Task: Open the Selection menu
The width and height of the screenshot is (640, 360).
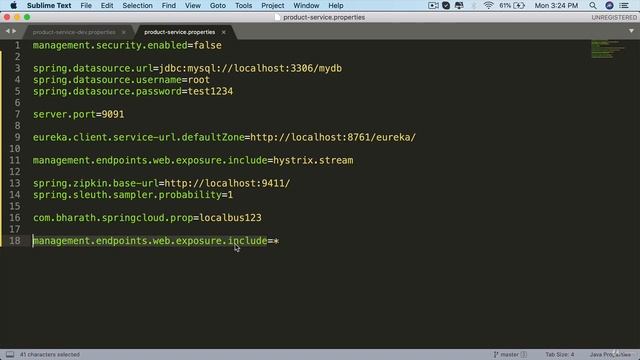Action: click(x=137, y=5)
